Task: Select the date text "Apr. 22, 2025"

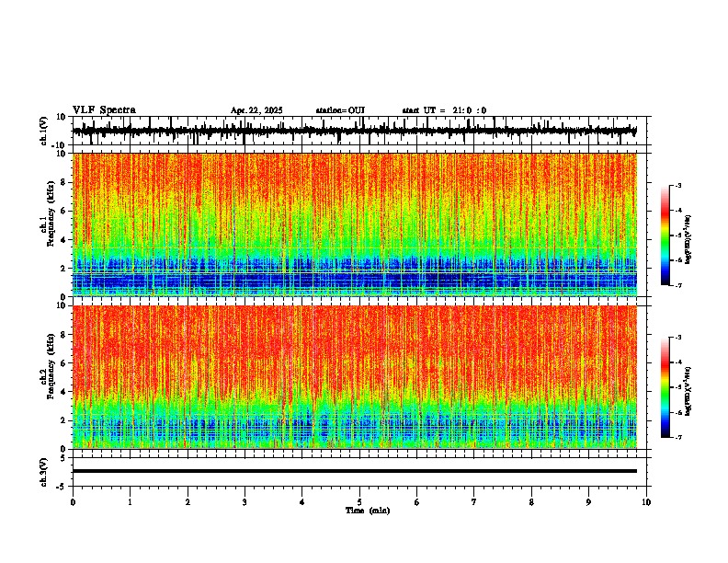Action: tap(256, 110)
